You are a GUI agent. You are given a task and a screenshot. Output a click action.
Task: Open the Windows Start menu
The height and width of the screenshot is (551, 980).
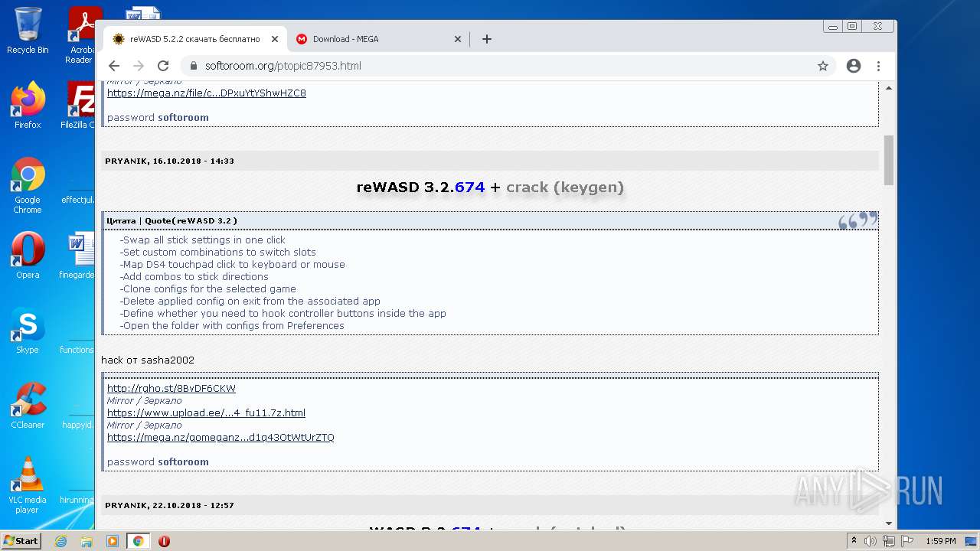coord(21,541)
